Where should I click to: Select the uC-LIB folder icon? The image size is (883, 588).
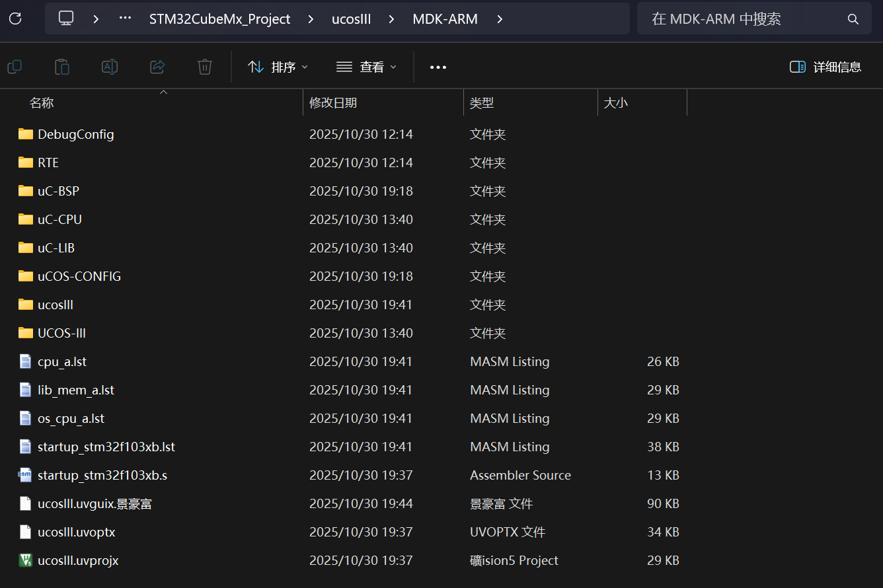(26, 248)
